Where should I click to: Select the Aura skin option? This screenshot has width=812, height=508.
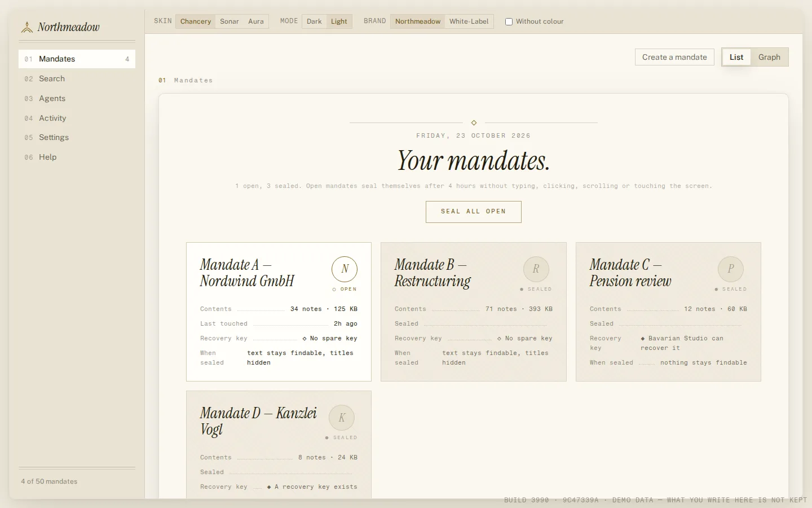256,21
